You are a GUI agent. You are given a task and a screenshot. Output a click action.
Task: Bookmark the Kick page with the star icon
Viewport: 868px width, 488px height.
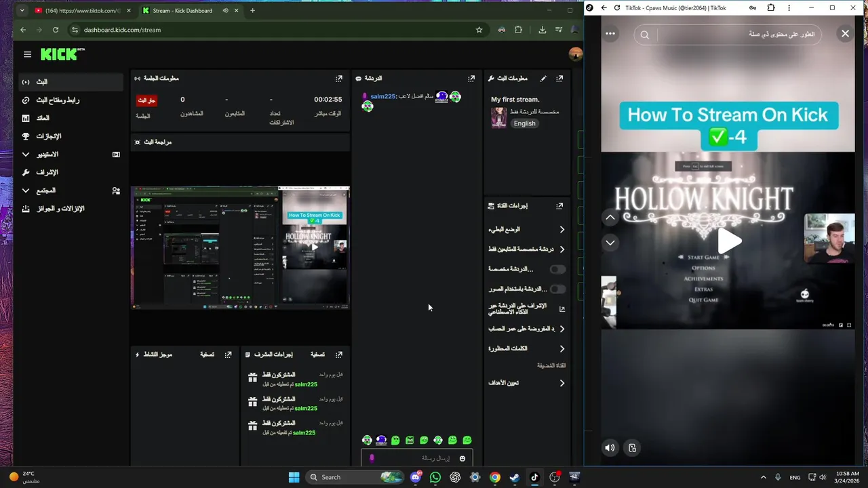[479, 30]
